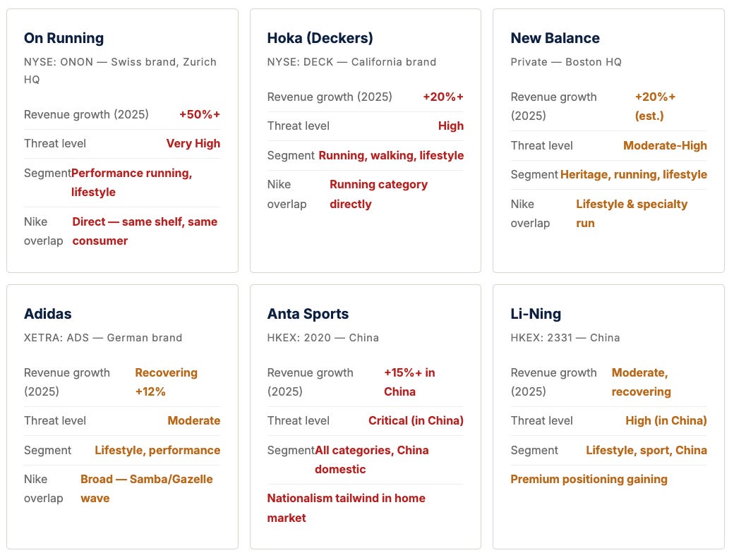Screen dimensions: 734x560
Task: Click 'Lifestyle & specialty run' overlap text
Action: click(x=632, y=213)
